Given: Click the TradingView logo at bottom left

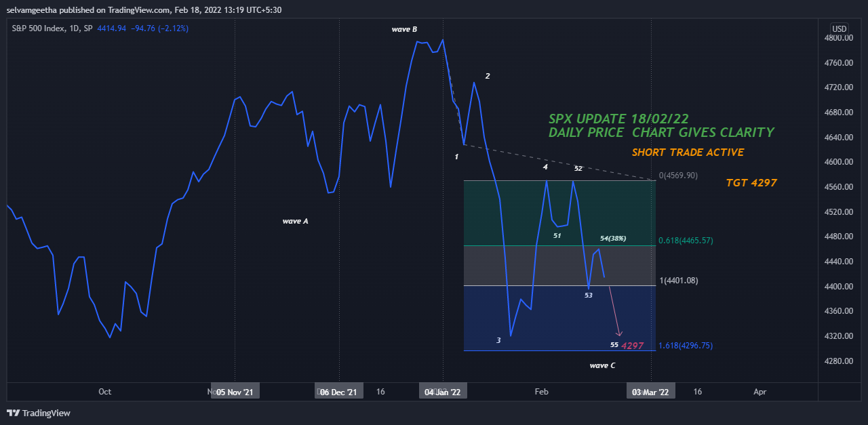Looking at the screenshot, I should [x=39, y=413].
